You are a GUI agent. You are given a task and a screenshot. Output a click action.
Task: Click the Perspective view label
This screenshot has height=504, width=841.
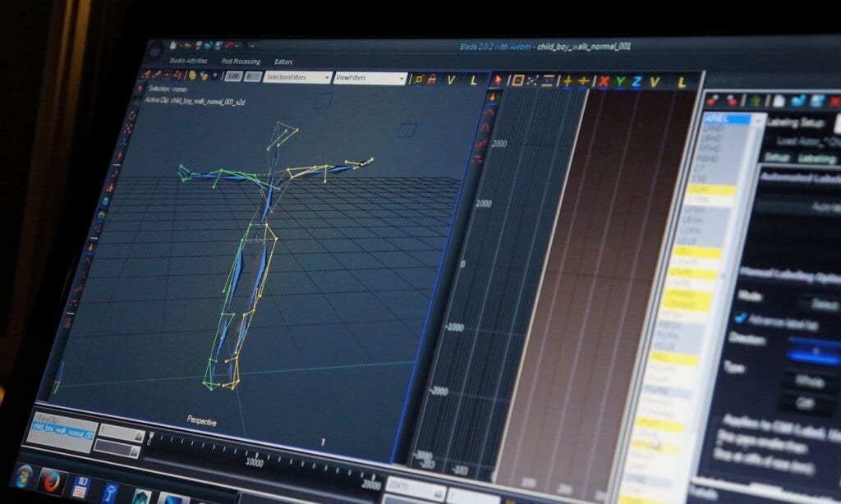tap(202, 420)
